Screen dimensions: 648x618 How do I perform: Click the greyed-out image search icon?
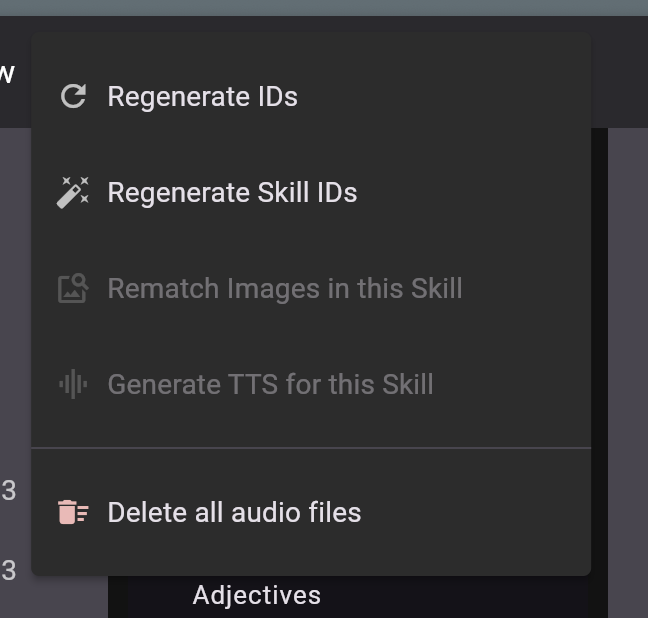[73, 288]
